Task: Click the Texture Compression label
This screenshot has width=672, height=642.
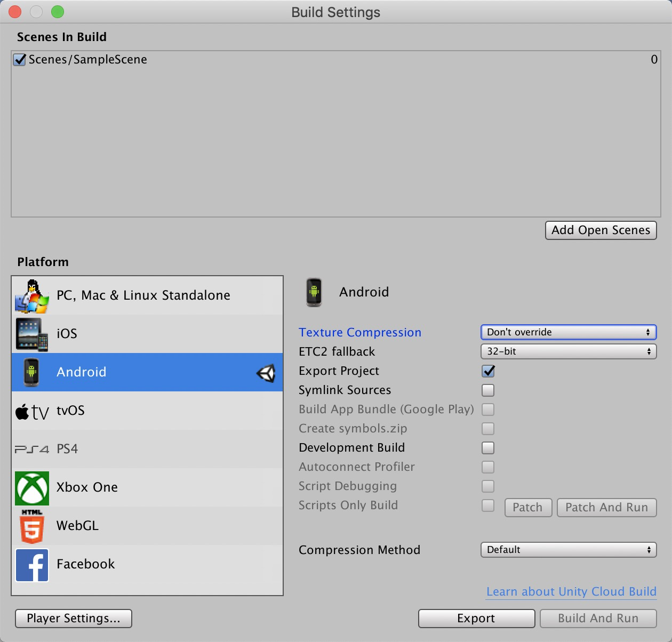Action: click(x=360, y=333)
